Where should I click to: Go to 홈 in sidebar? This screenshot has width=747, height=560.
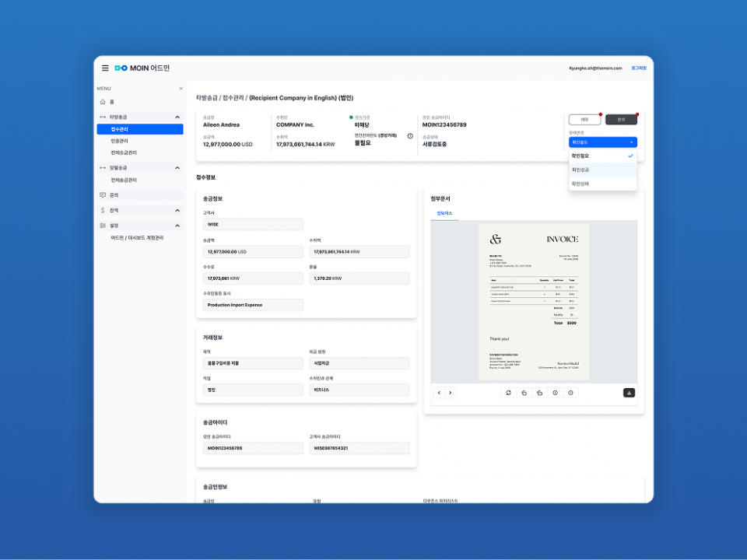coord(112,102)
